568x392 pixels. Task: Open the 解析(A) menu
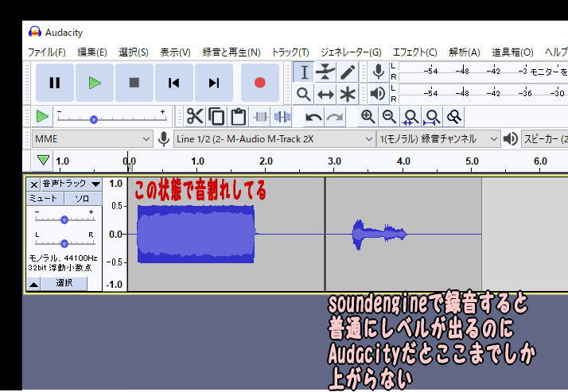point(464,52)
